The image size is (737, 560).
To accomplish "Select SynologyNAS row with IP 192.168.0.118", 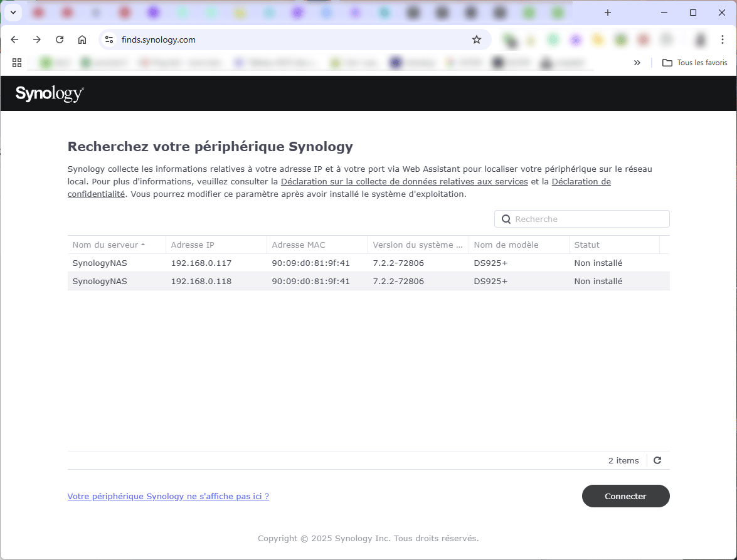I will pyautogui.click(x=369, y=281).
